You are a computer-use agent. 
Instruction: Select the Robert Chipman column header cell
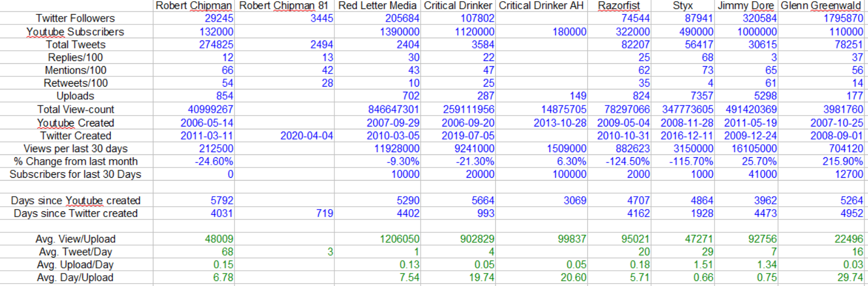click(194, 6)
